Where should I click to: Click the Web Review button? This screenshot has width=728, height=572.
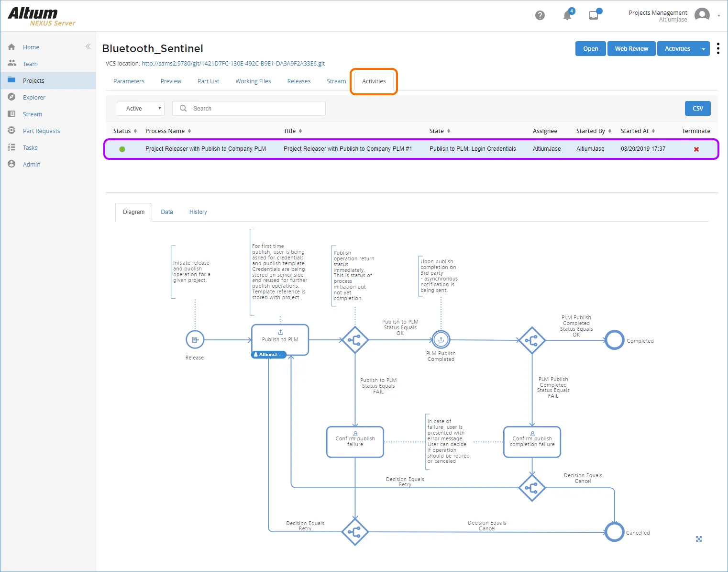pyautogui.click(x=631, y=49)
